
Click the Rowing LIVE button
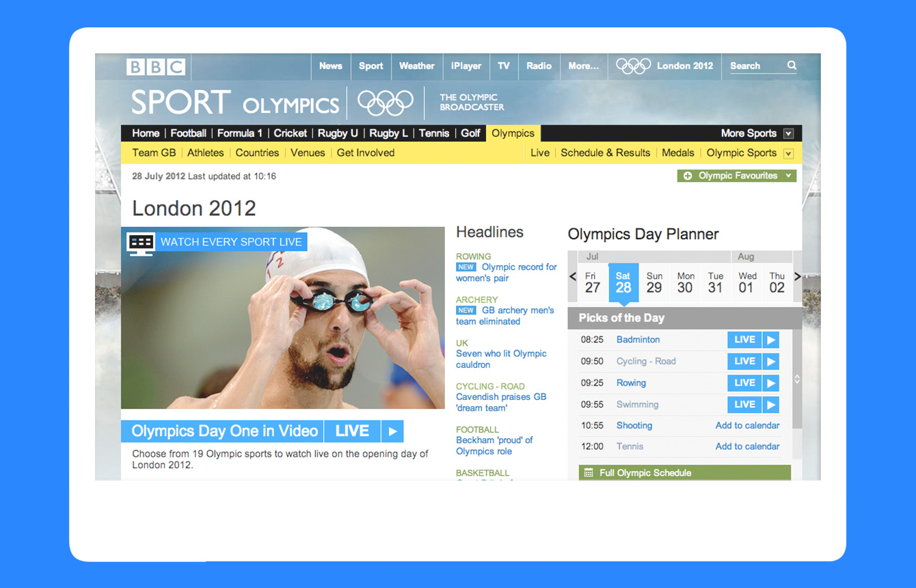click(x=745, y=383)
